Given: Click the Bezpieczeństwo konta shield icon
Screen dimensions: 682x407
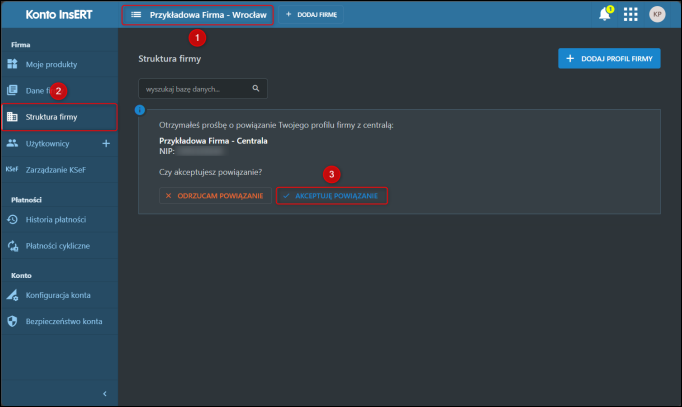Looking at the screenshot, I should [x=12, y=321].
